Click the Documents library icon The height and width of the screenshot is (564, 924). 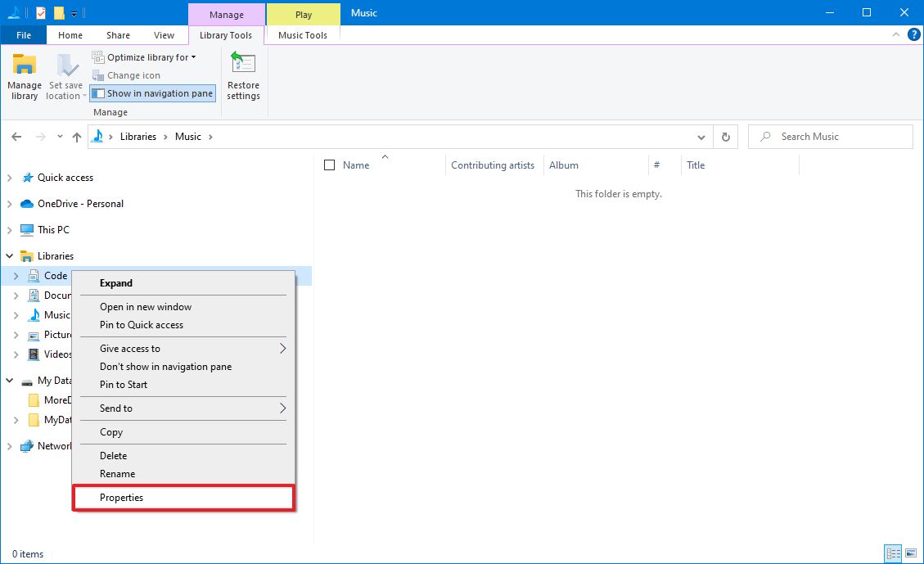click(x=34, y=296)
